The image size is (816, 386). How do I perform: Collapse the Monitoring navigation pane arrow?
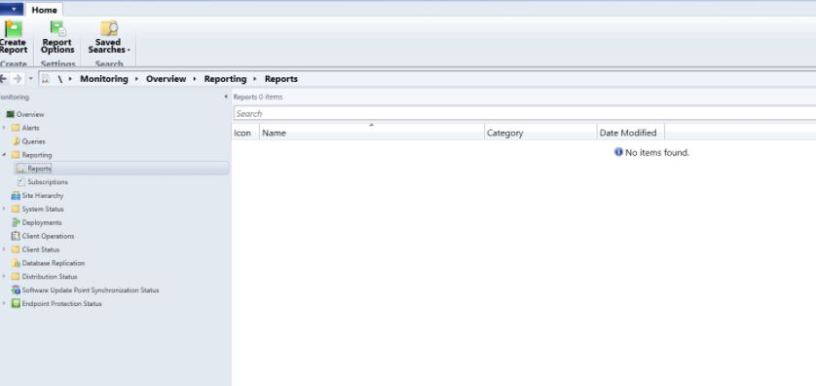click(x=225, y=97)
